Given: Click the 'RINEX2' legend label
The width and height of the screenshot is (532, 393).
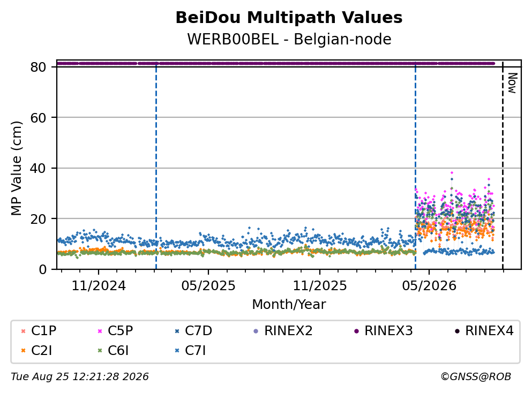Looking at the screenshot, I should click(x=288, y=330).
